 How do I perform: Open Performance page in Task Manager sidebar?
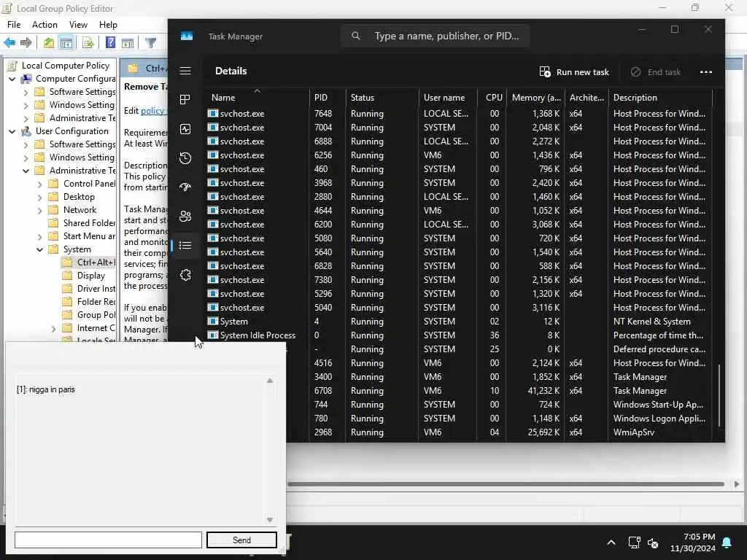(185, 129)
